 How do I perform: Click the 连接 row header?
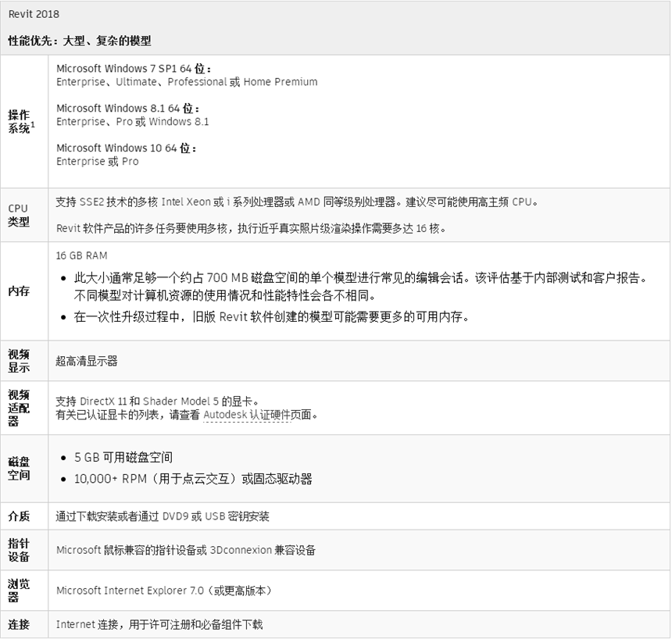click(19, 624)
